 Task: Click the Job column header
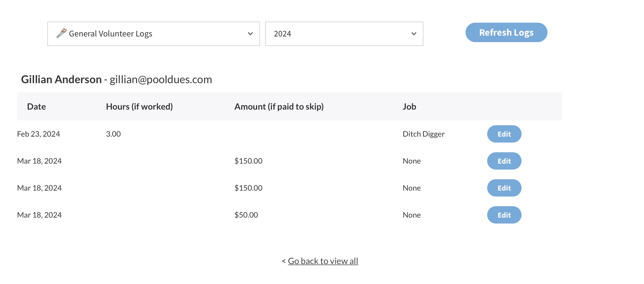coord(409,107)
